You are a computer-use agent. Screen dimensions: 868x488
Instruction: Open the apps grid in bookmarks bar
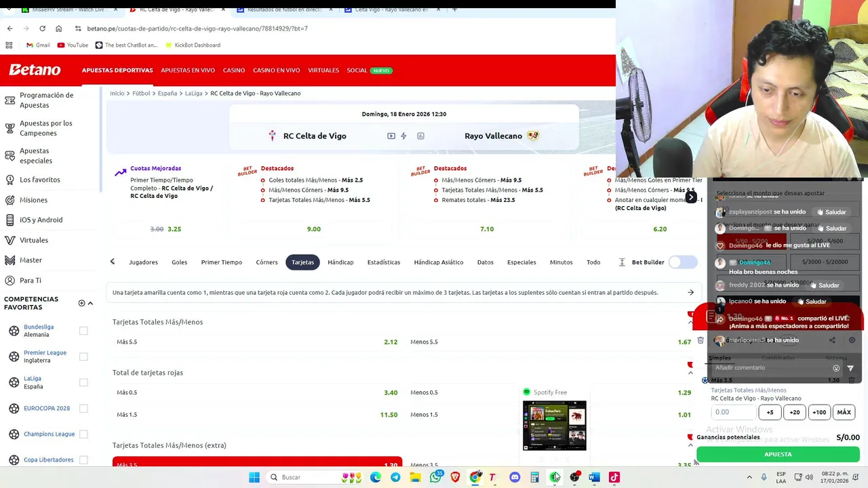9,45
